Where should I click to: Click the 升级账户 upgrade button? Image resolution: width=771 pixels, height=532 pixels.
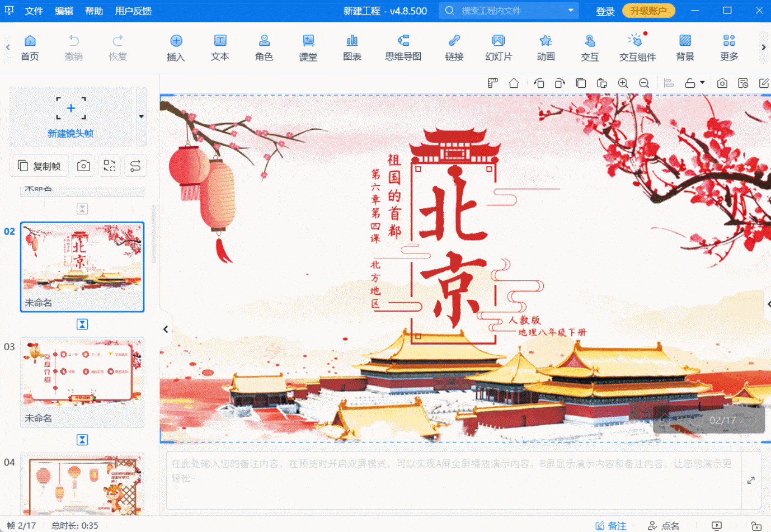pyautogui.click(x=648, y=11)
